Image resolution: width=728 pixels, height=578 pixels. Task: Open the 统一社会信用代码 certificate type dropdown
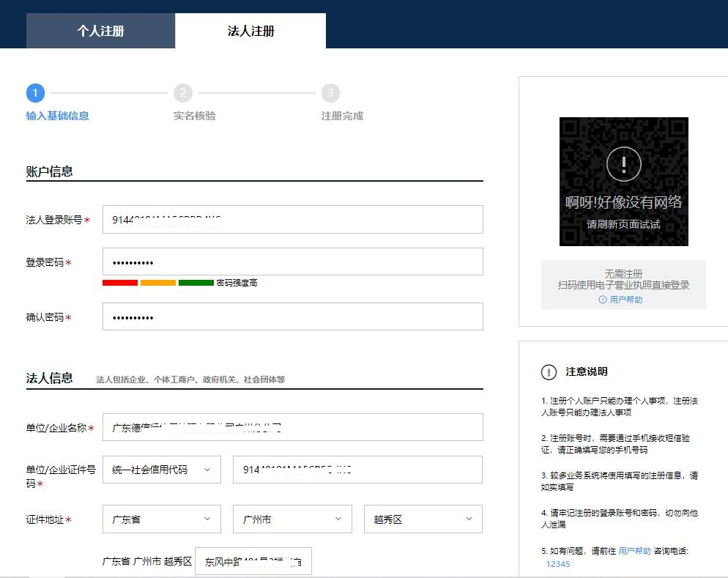coord(162,470)
